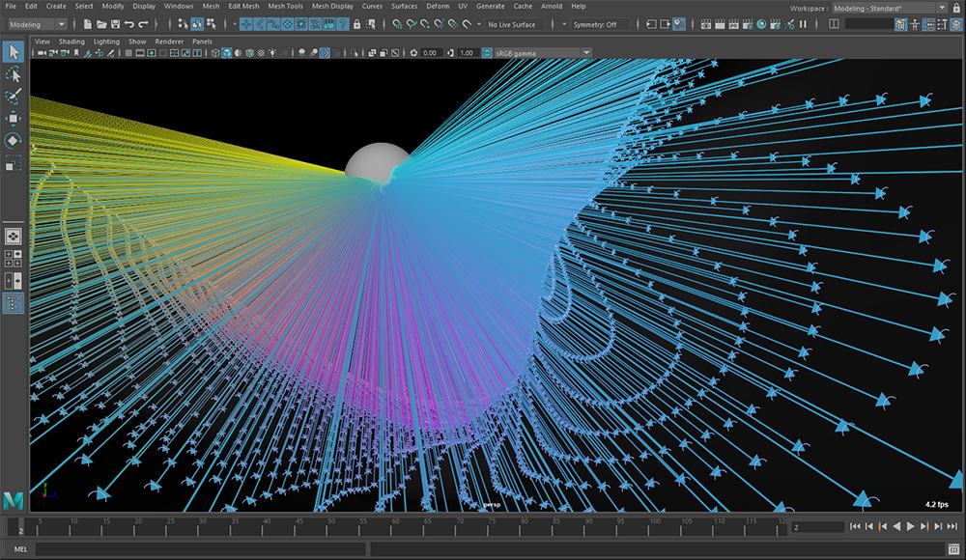Image resolution: width=966 pixels, height=560 pixels.
Task: Select the Rotate tool
Action: 13,141
